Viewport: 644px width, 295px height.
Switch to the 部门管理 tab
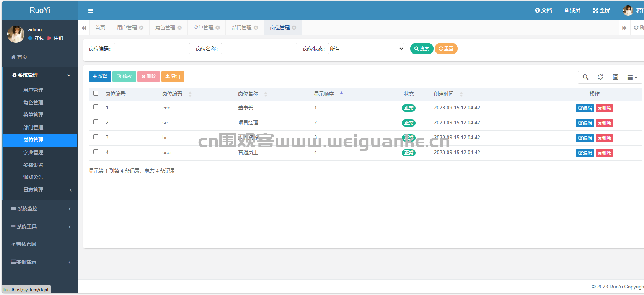pyautogui.click(x=241, y=28)
